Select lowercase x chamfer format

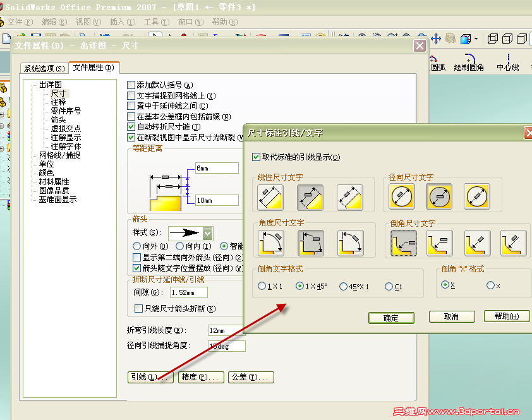[490, 285]
